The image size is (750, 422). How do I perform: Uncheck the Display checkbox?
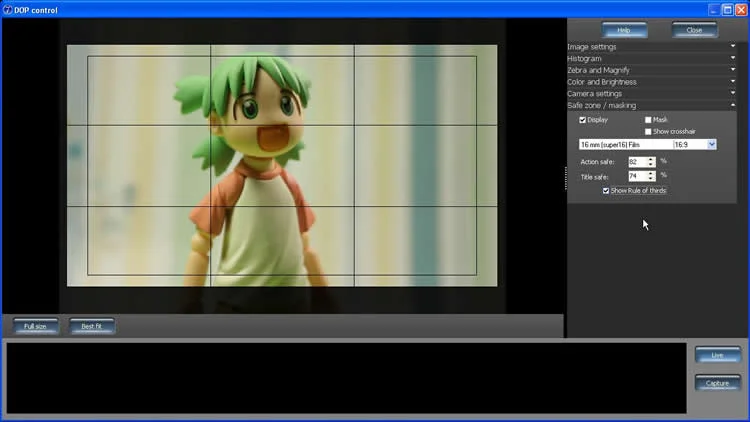tap(584, 120)
